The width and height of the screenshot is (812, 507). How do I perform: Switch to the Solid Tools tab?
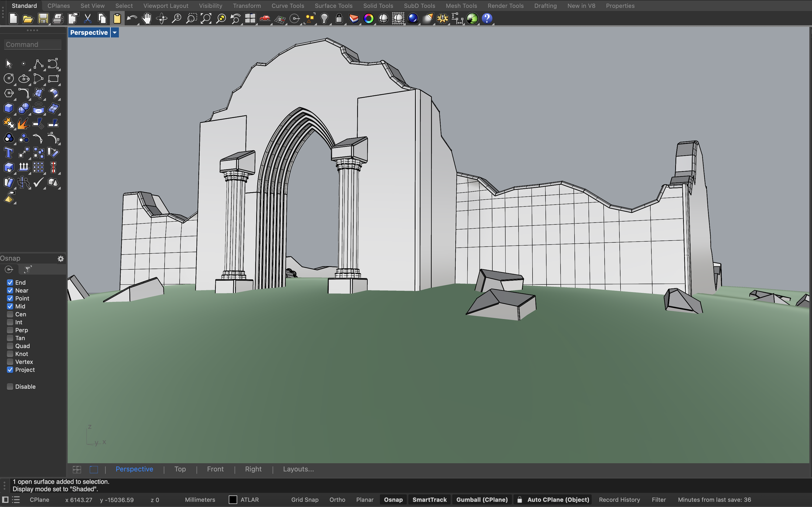pos(378,6)
